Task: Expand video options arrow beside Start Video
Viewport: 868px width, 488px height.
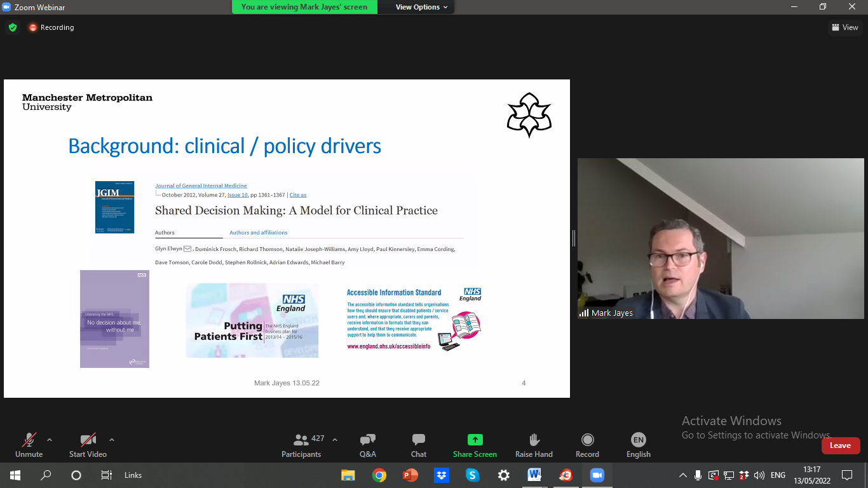Action: (112, 440)
